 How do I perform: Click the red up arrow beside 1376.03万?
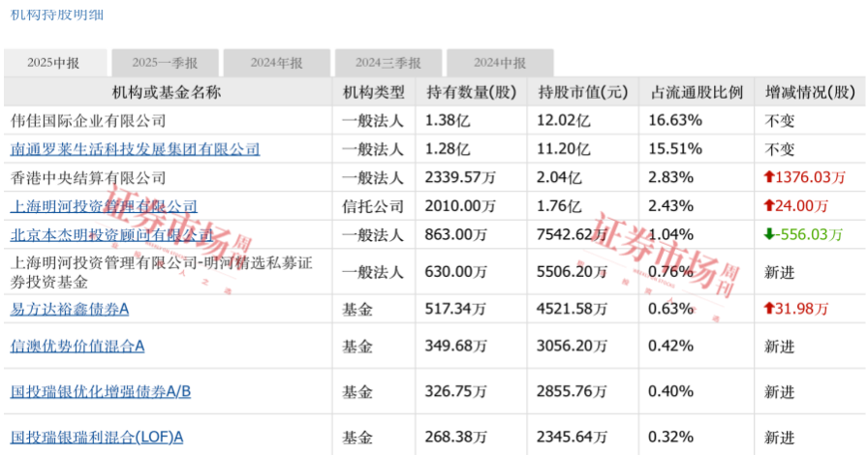[770, 177]
